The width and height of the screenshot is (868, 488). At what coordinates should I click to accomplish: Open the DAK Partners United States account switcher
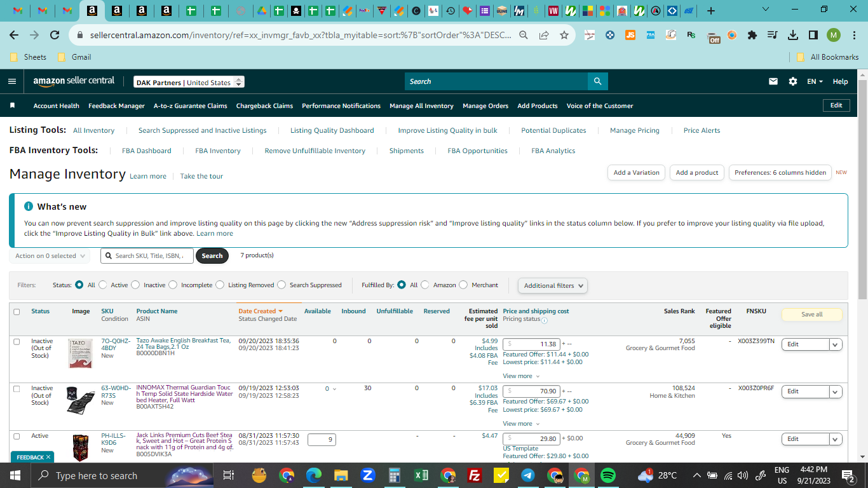pyautogui.click(x=189, y=82)
